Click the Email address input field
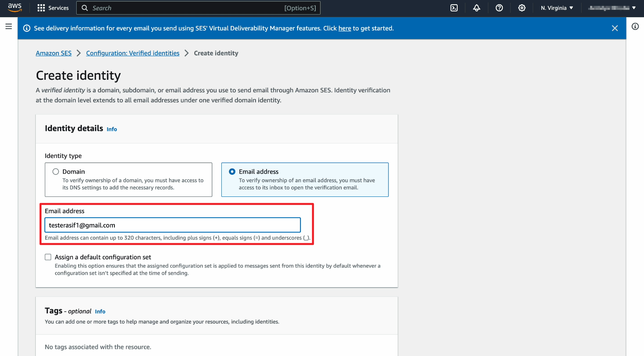This screenshot has height=356, width=644. click(x=173, y=225)
